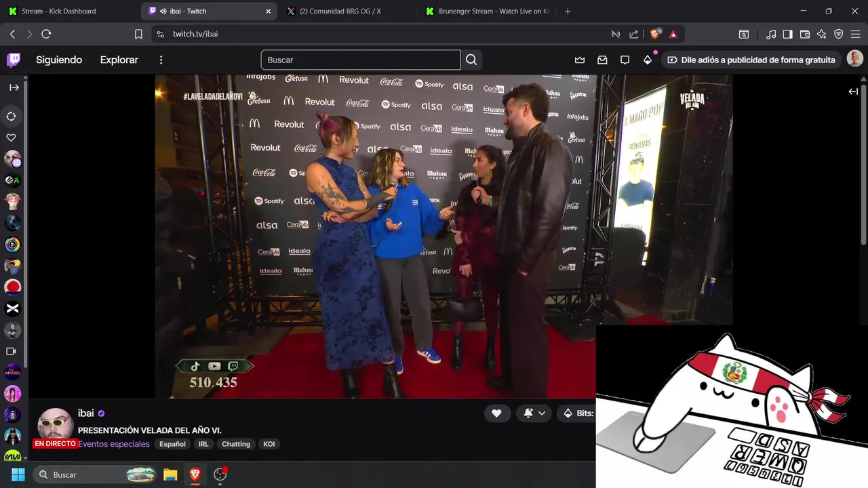The image size is (868, 488).
Task: Open Brave VPN shield icon
Action: coord(838,34)
